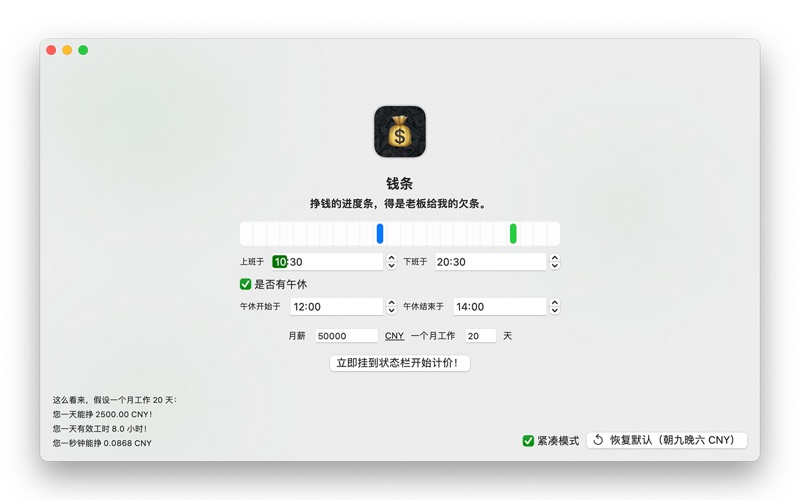The width and height of the screenshot is (800, 500).
Task: Close the window with the red button
Action: (x=51, y=50)
